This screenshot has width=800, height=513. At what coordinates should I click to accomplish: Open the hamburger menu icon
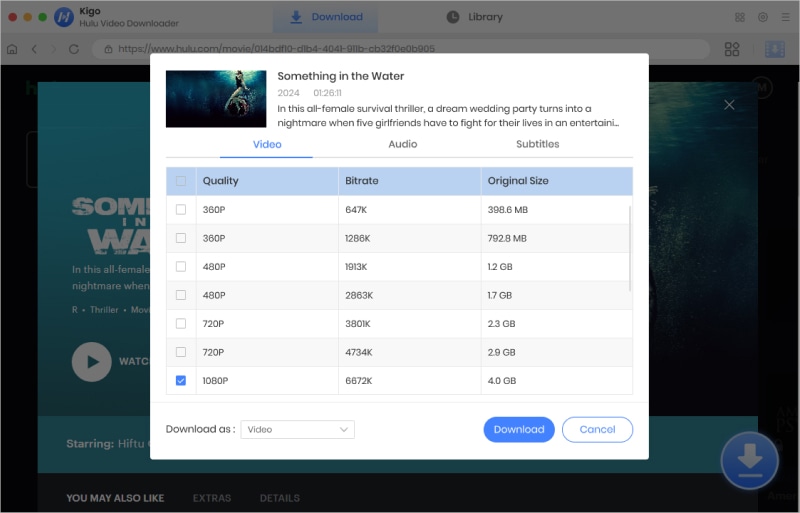point(786,17)
